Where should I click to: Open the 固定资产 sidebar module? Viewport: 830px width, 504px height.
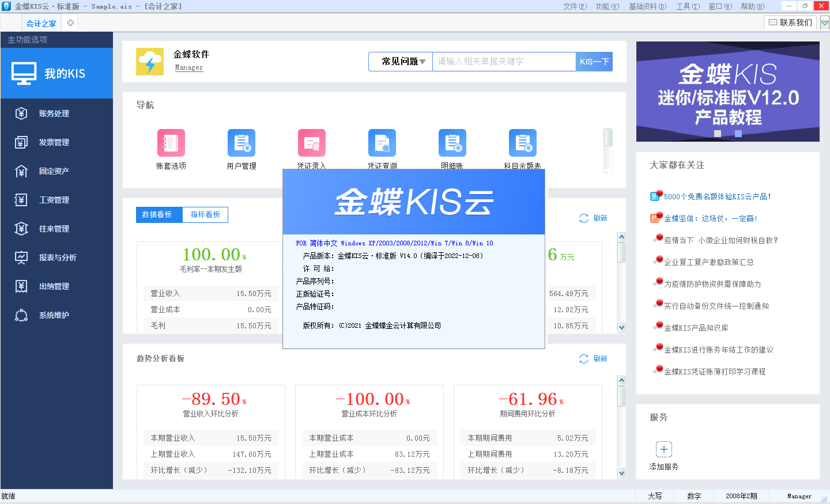[x=56, y=171]
